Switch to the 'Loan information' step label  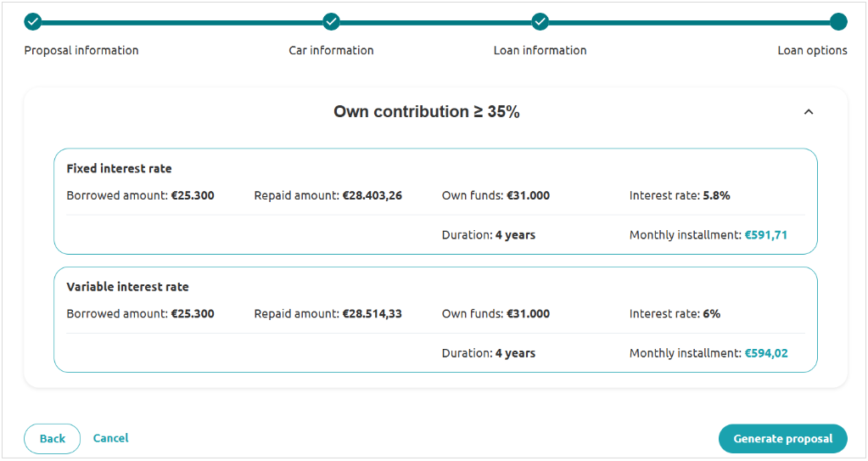click(540, 50)
